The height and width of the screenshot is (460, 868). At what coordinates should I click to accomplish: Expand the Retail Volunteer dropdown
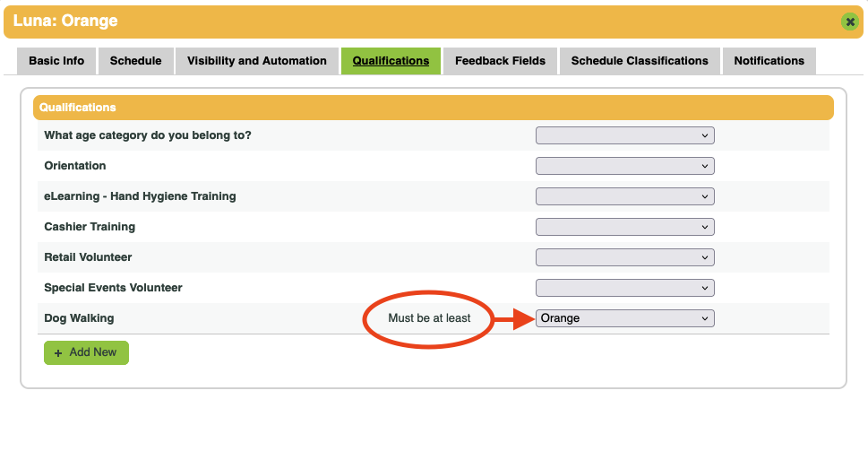tap(624, 257)
